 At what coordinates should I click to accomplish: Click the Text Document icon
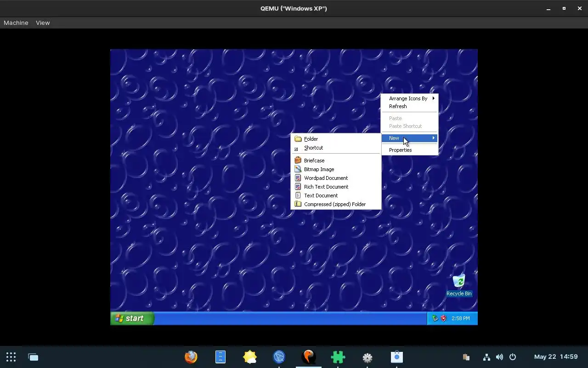pos(298,195)
